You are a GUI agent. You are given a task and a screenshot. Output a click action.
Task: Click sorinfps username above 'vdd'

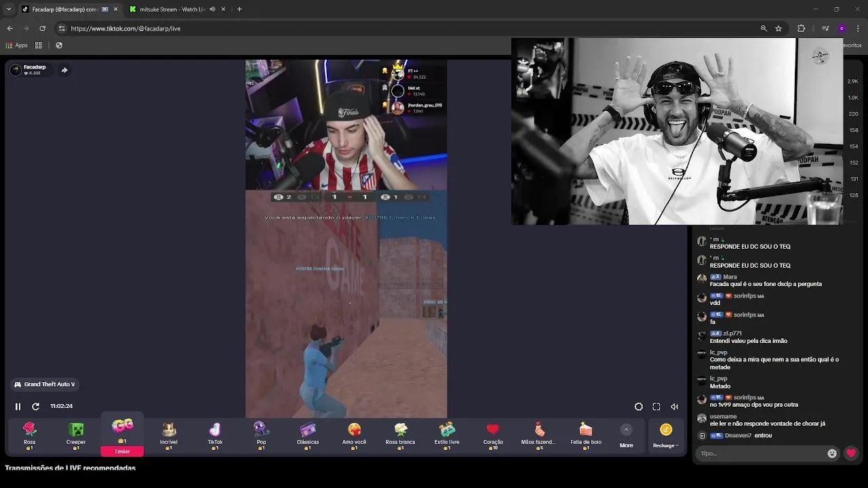(745, 296)
